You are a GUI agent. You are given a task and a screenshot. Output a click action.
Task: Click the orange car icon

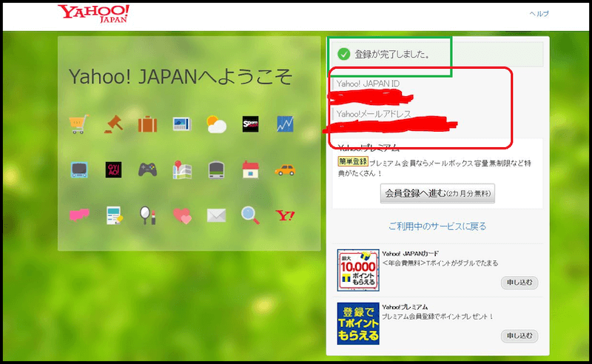tap(285, 170)
